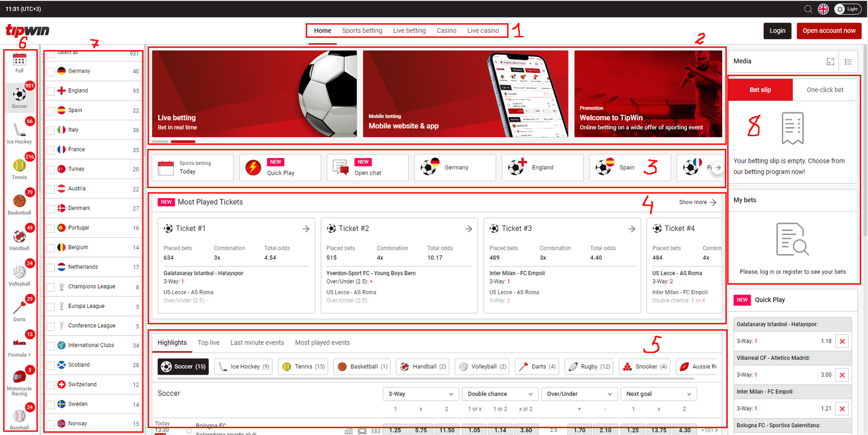
Task: Open the Next goal dropdown
Action: coord(658,394)
